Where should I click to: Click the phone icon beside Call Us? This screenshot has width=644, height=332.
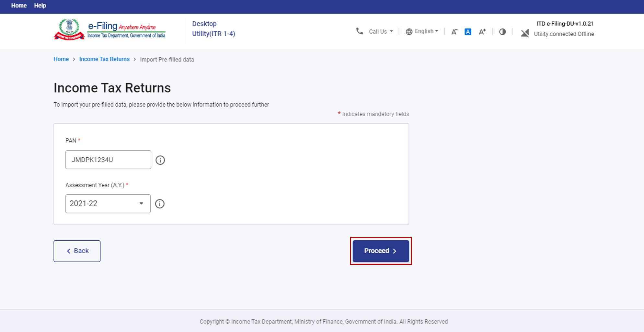[359, 31]
